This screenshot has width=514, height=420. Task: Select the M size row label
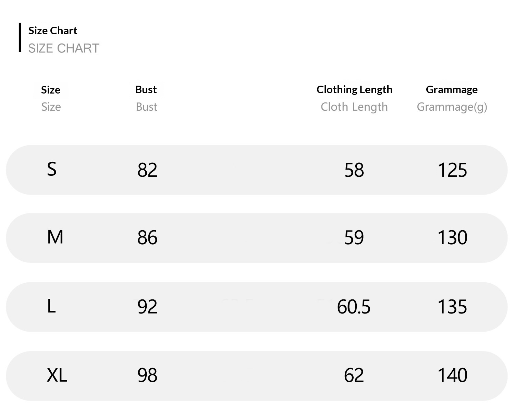pos(55,237)
